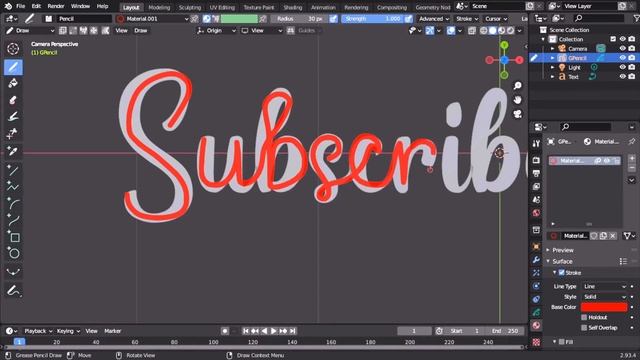Image resolution: width=640 pixels, height=360 pixels.
Task: Open the Keying popover
Action: 68,331
